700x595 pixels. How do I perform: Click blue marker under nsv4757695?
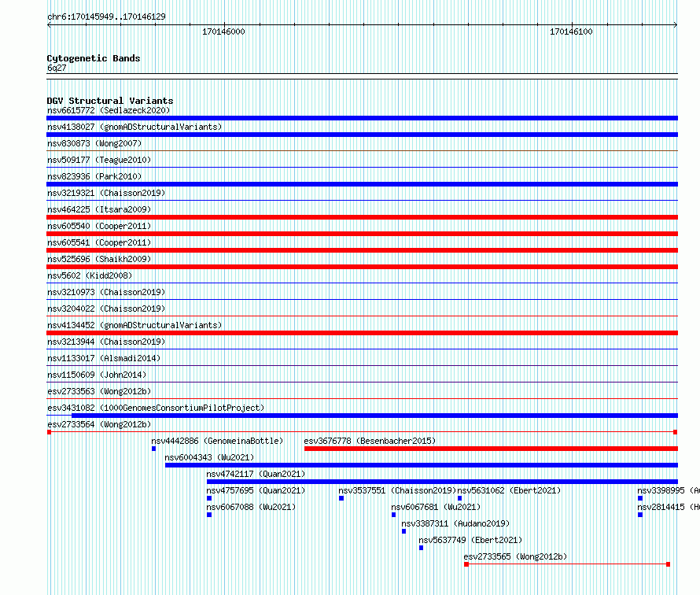pos(209,498)
